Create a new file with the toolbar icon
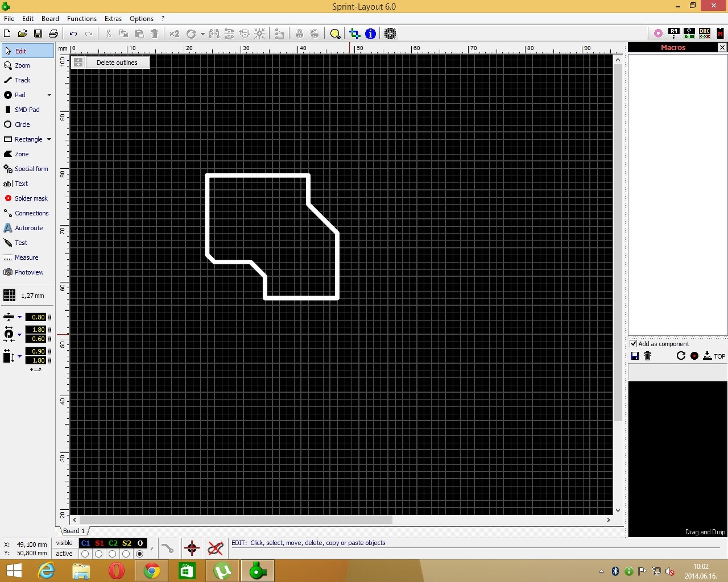The image size is (728, 582). pyautogui.click(x=7, y=34)
